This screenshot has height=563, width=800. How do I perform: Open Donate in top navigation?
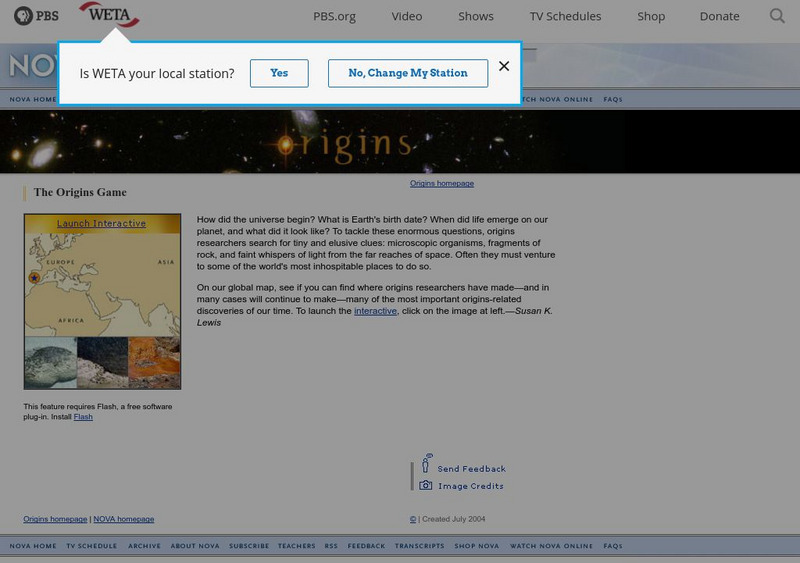(x=719, y=16)
